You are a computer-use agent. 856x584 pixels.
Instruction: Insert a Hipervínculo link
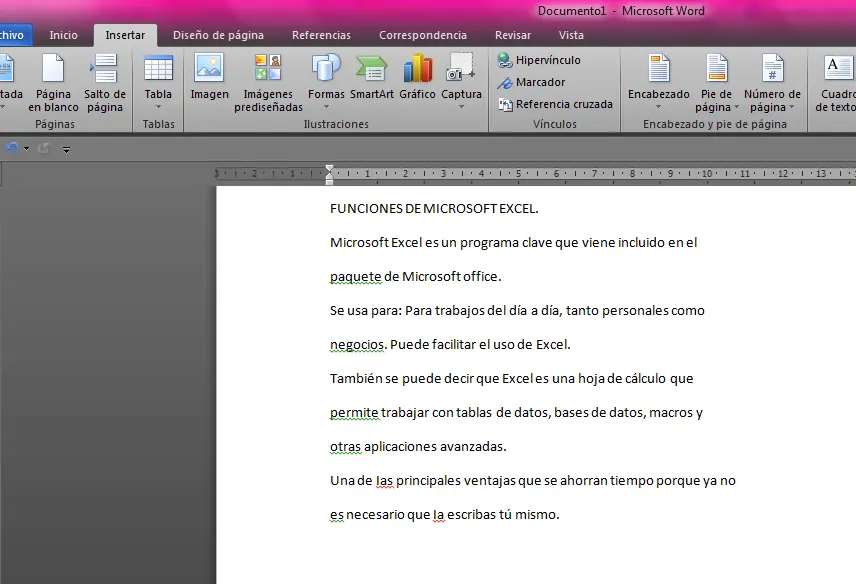click(539, 60)
